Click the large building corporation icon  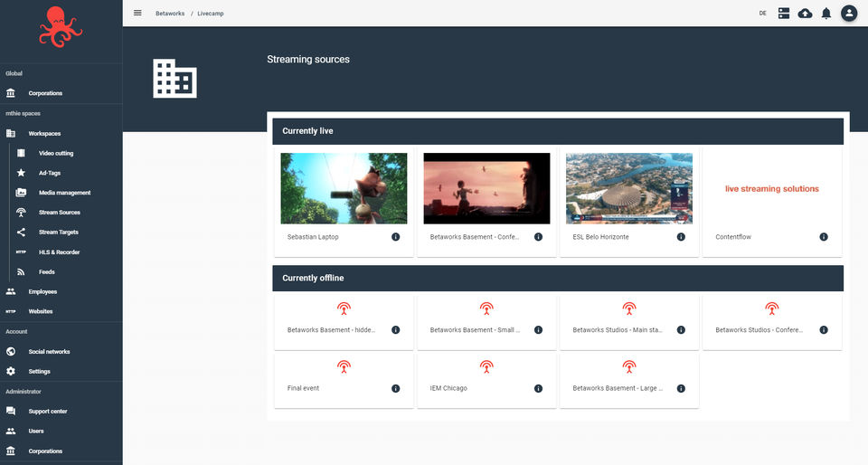[x=175, y=79]
